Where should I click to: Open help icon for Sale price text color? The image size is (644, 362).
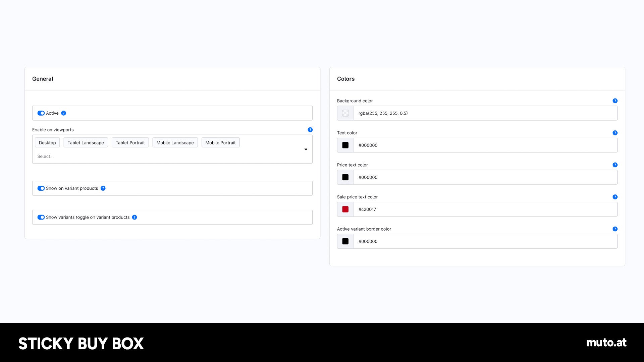tap(615, 197)
